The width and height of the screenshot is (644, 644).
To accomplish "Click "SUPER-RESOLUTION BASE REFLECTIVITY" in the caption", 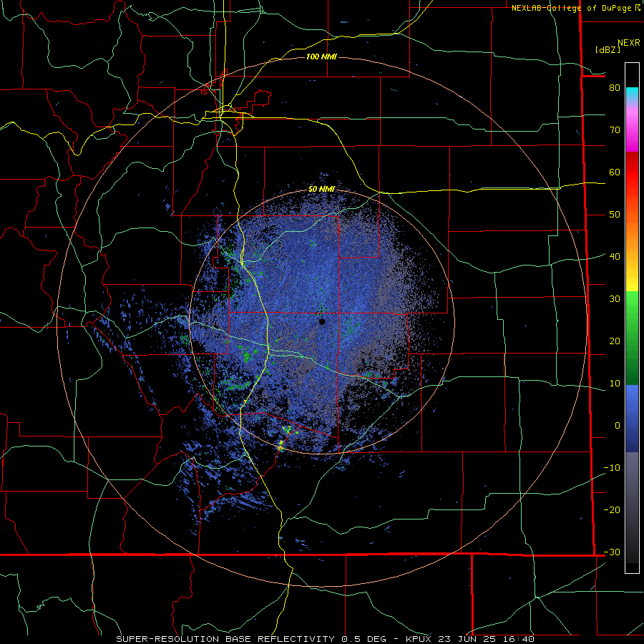I will [225, 639].
